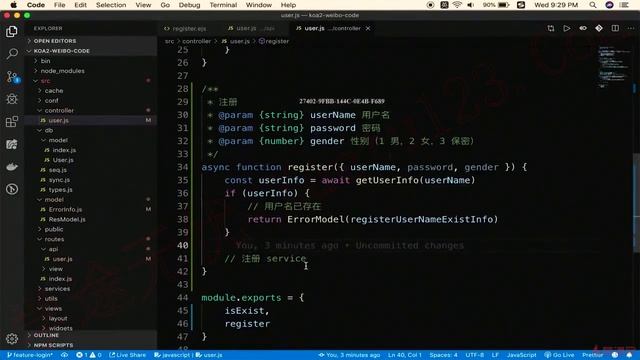The height and width of the screenshot is (360, 640).
Task: Open the Apple menu
Action: pyautogui.click(x=13, y=5)
